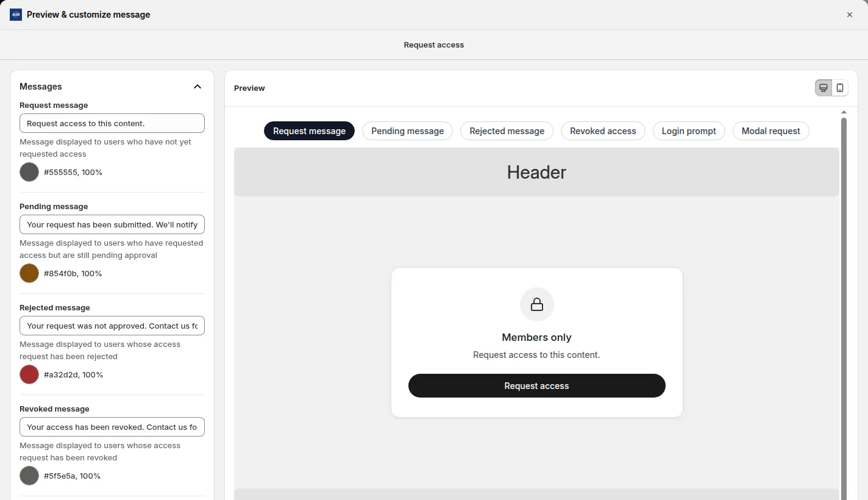Close the Preview & customize message dialog

tap(850, 15)
